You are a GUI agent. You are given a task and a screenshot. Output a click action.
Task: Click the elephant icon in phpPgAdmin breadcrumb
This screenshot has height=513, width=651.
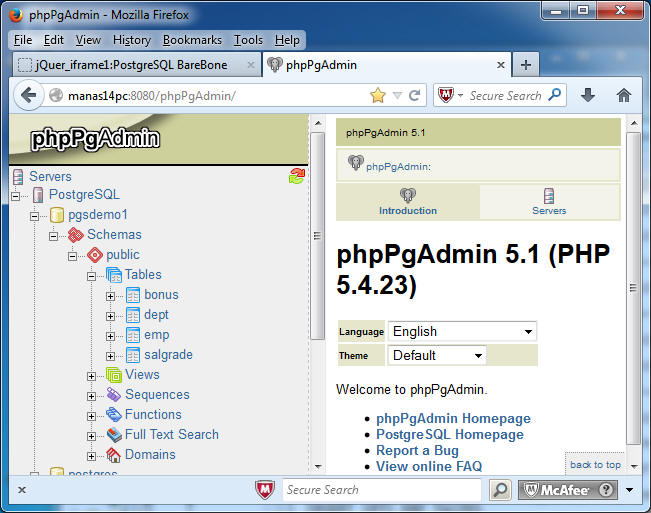click(x=356, y=163)
